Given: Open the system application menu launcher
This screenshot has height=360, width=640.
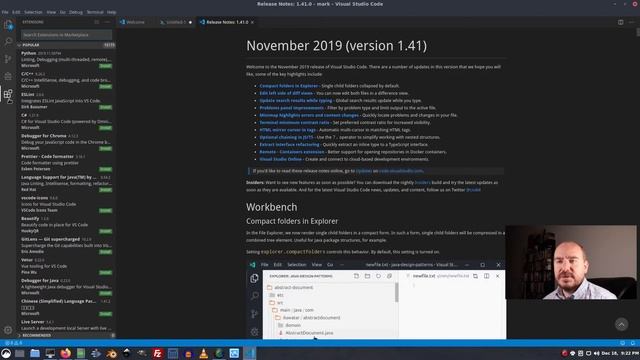Looking at the screenshot, I should point(6,353).
